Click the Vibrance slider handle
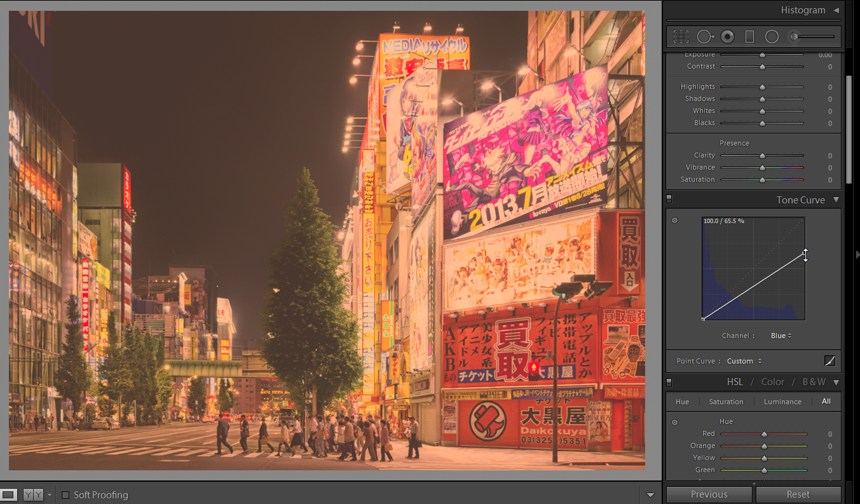 (x=762, y=168)
